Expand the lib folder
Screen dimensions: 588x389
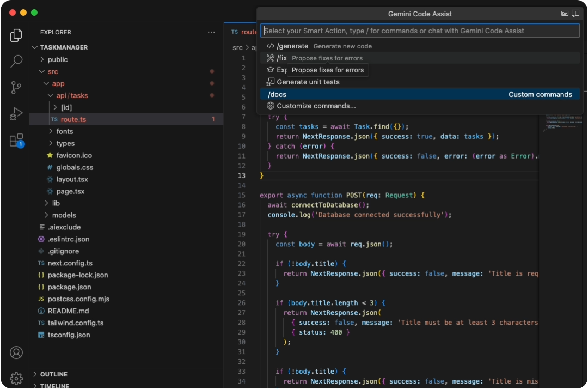(x=46, y=203)
